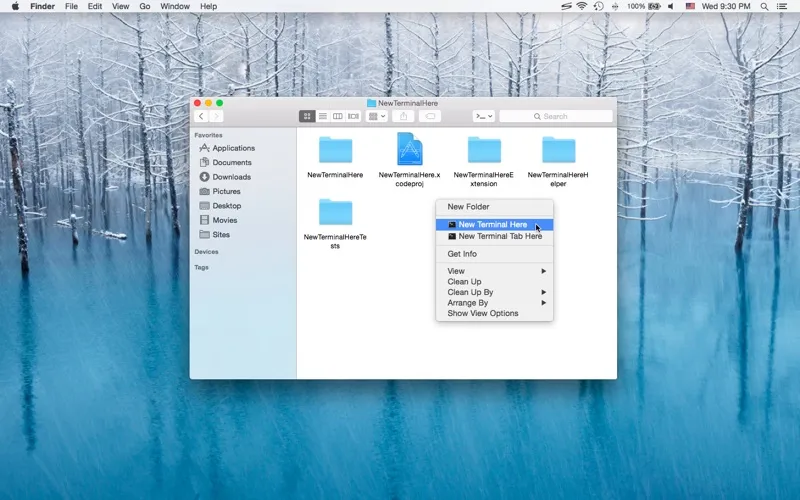Switch to Cover Flow view
The image size is (800, 500).
click(x=353, y=116)
